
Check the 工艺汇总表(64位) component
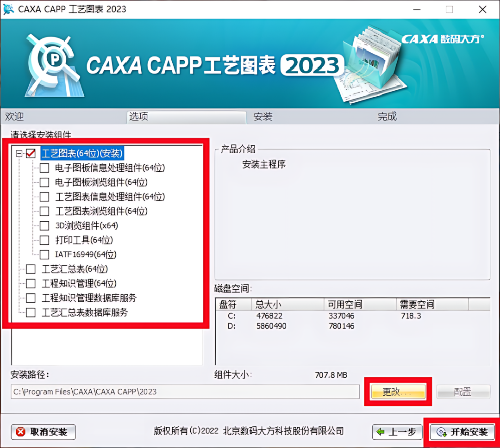pyautogui.click(x=31, y=269)
